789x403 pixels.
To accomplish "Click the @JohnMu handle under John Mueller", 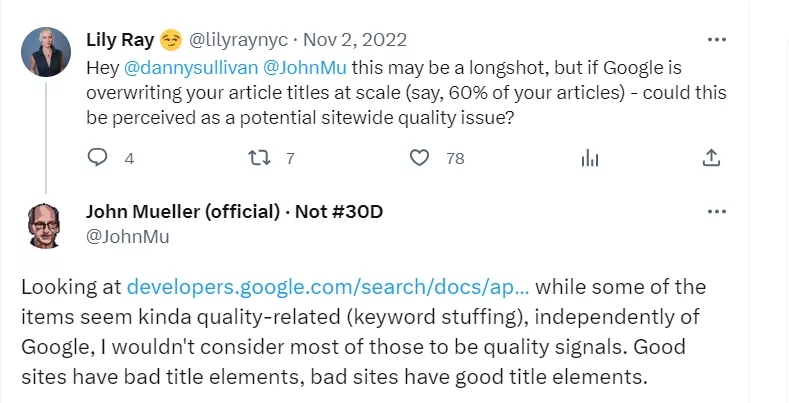I will point(128,236).
